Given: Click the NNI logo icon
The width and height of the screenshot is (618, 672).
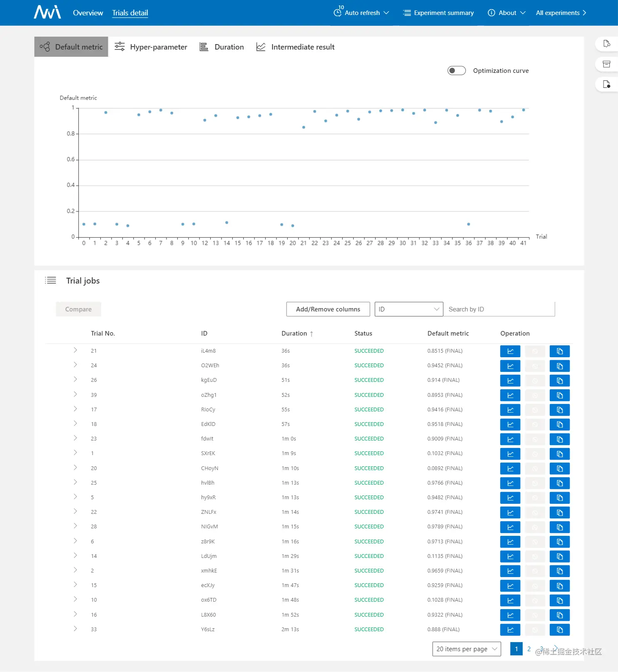Looking at the screenshot, I should [x=47, y=12].
